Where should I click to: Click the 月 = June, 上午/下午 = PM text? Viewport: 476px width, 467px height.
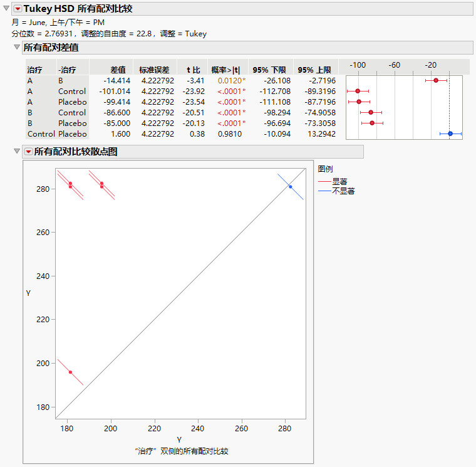click(58, 23)
